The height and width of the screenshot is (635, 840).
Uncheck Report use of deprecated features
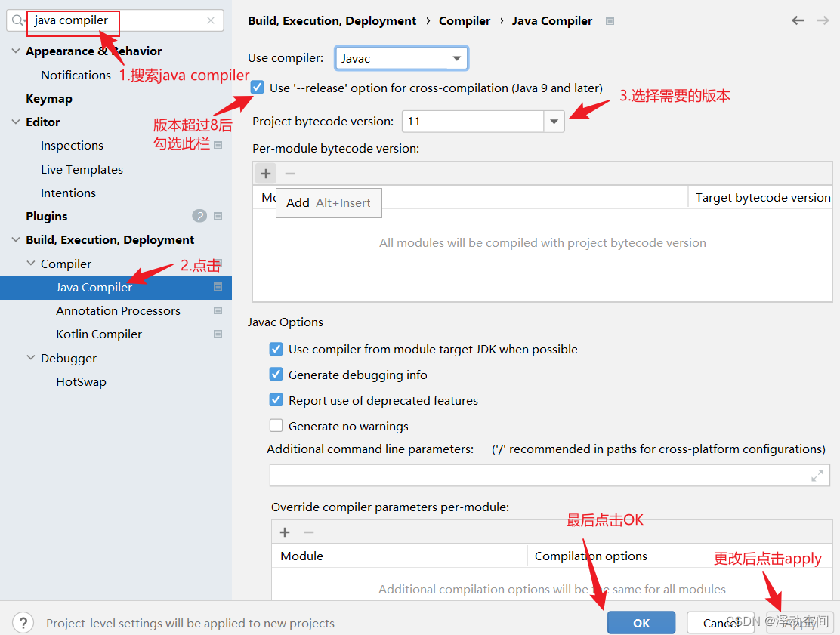tap(276, 400)
